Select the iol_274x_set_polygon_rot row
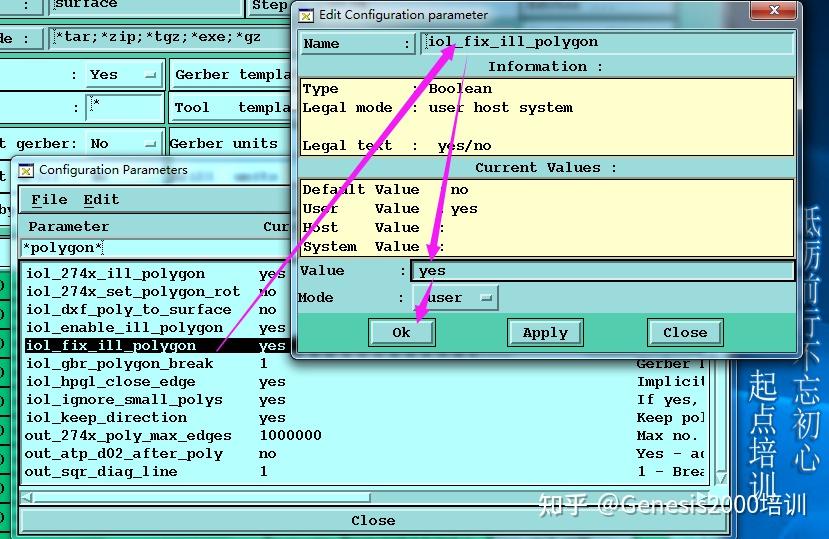829x539 pixels. click(156, 291)
